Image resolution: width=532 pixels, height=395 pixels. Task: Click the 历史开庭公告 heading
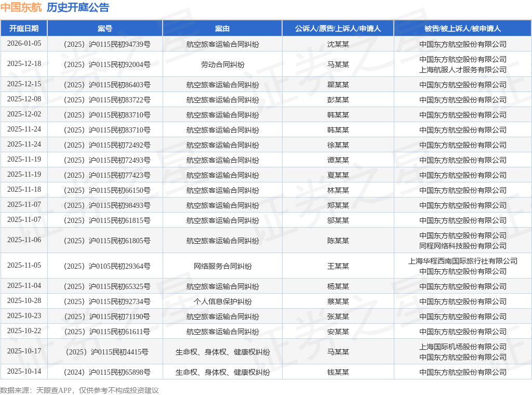click(x=78, y=7)
